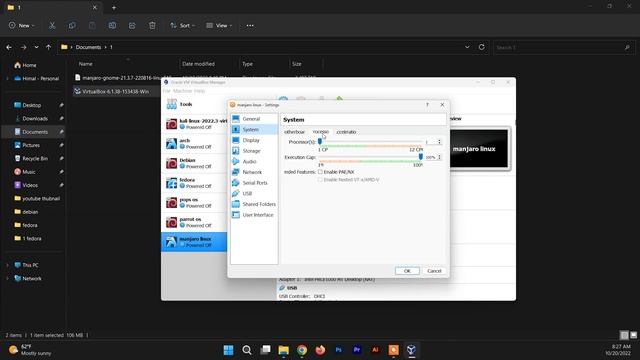Switch File Explorer to details view toggle
The width and height of the screenshot is (640, 360).
pyautogui.click(x=624, y=335)
